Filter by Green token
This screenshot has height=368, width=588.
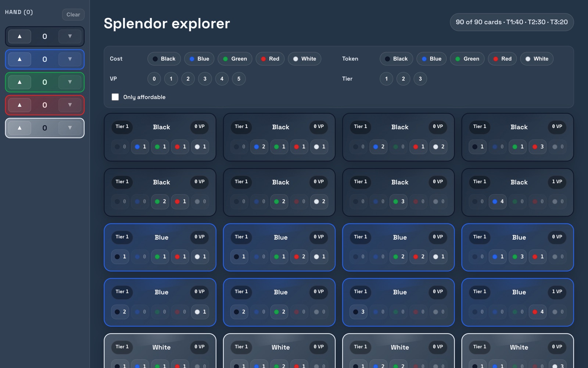pyautogui.click(x=467, y=59)
